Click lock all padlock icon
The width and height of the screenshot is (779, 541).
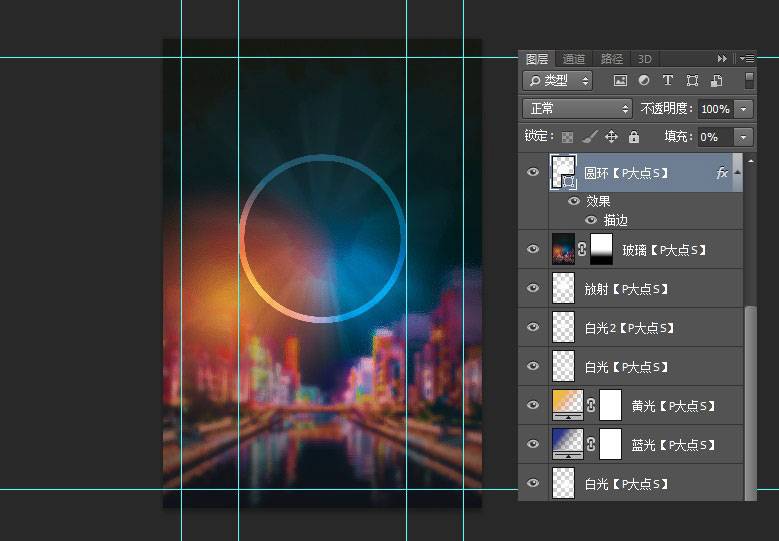tap(633, 137)
